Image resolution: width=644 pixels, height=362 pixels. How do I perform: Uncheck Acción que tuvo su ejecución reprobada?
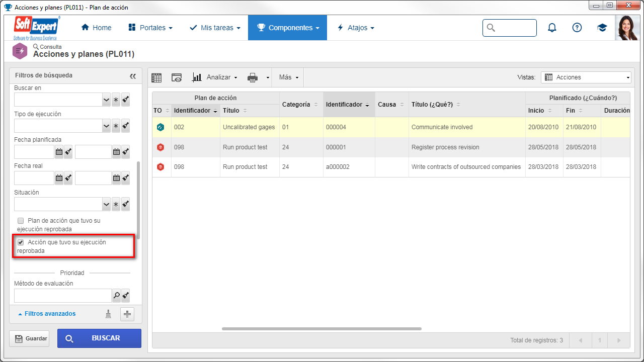click(x=21, y=242)
